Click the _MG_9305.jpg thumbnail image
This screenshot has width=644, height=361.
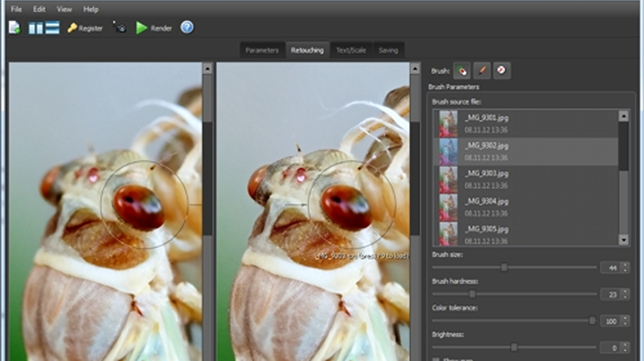tap(448, 233)
